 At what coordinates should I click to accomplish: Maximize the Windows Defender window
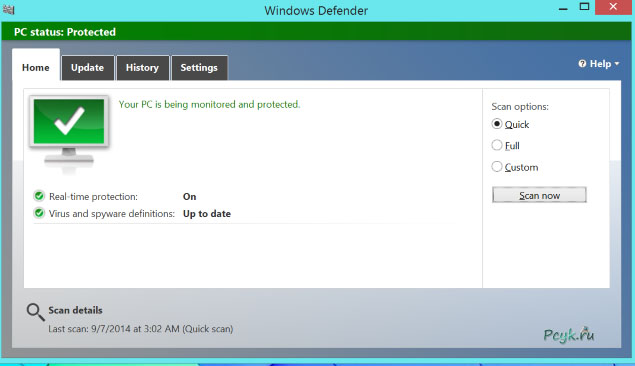point(584,7)
